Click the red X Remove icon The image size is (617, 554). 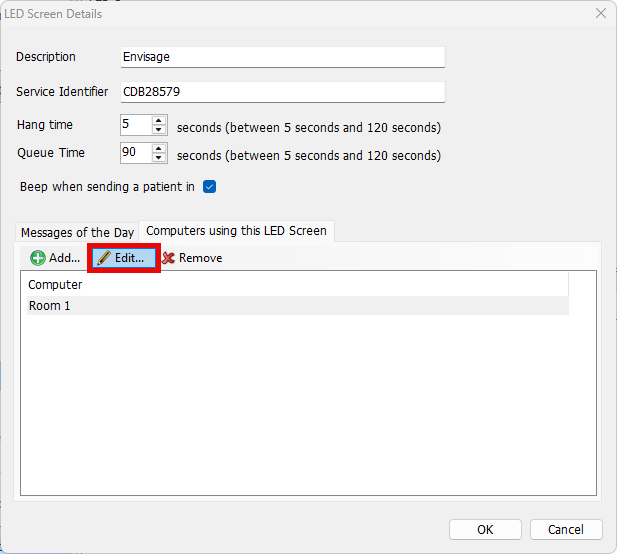coord(168,258)
